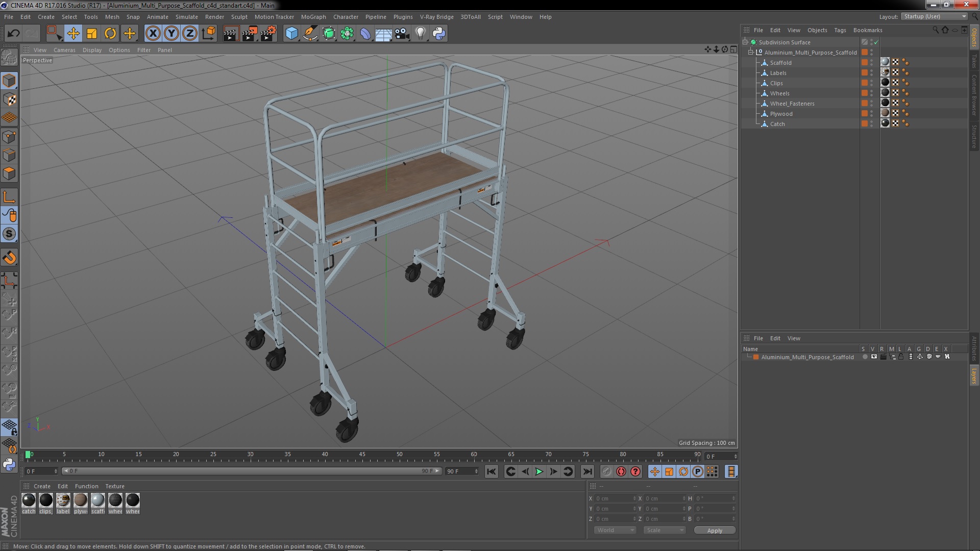This screenshot has height=551, width=980.
Task: Click the viewport maximize toggle icon
Action: coord(733,49)
